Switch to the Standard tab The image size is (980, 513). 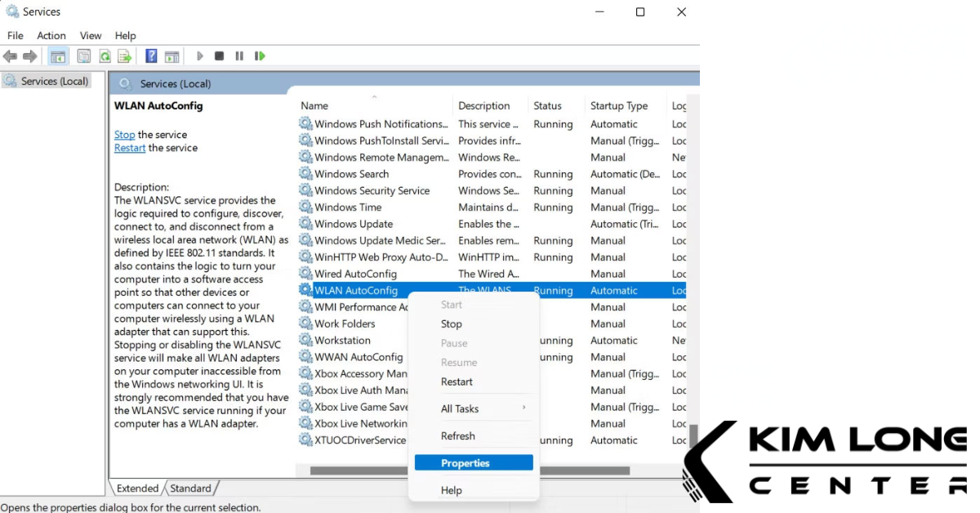click(190, 488)
